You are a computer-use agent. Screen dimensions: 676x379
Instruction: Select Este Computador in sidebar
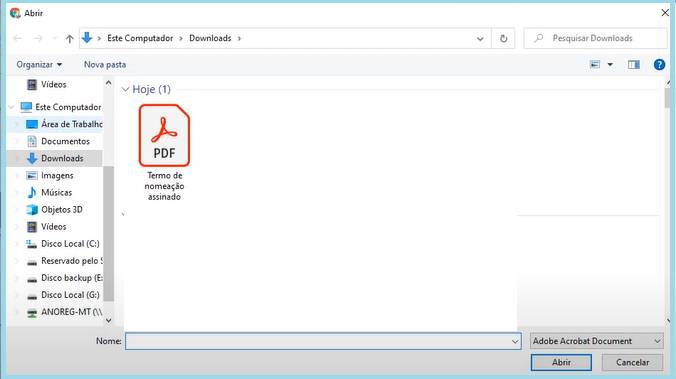point(68,107)
